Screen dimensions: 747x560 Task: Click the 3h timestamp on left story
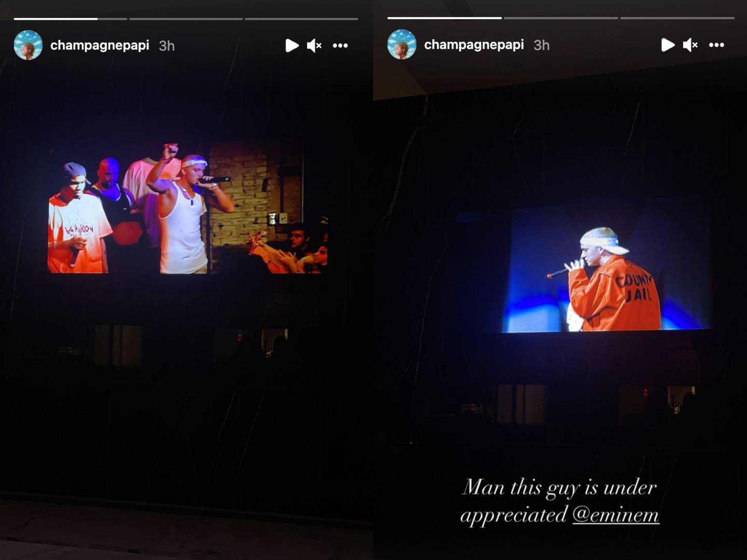167,46
